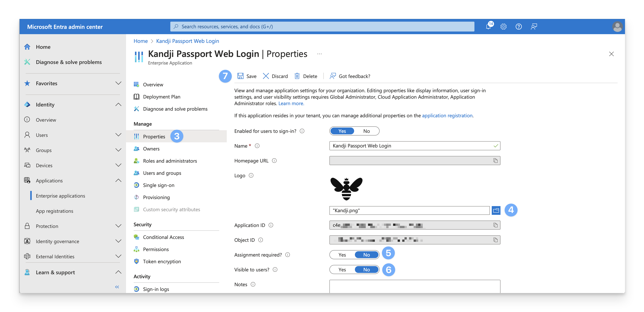Screen dimensions: 644x312
Task: Open Single sign-on in Manage menu
Action: (159, 185)
